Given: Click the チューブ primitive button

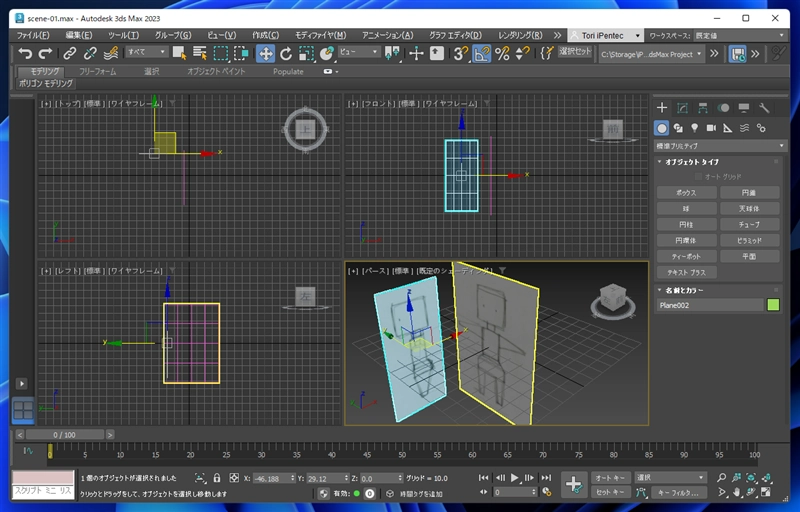Looking at the screenshot, I should click(749, 224).
